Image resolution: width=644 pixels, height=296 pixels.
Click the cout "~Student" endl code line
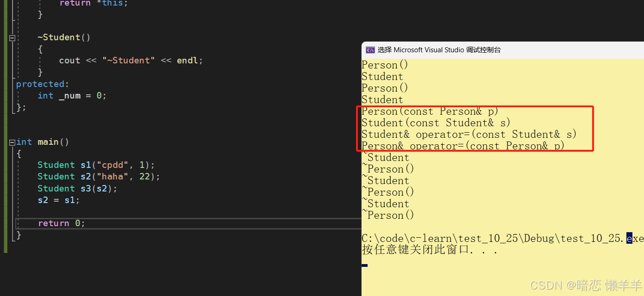131,61
